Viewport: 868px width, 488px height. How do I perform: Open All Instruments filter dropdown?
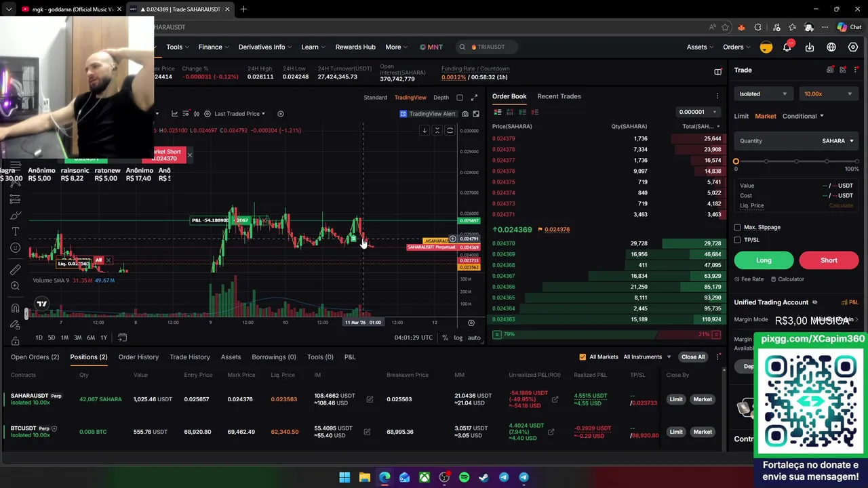point(647,357)
